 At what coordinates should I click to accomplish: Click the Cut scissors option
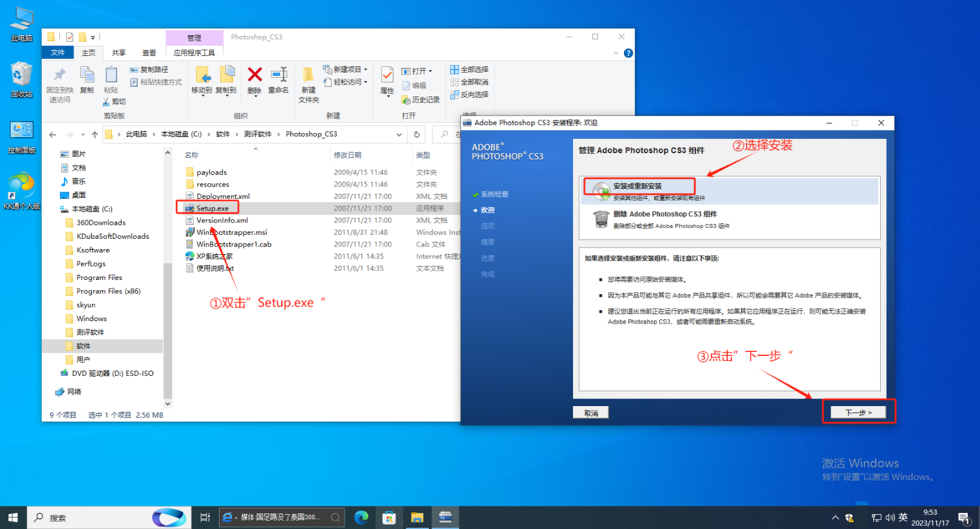pyautogui.click(x=114, y=102)
